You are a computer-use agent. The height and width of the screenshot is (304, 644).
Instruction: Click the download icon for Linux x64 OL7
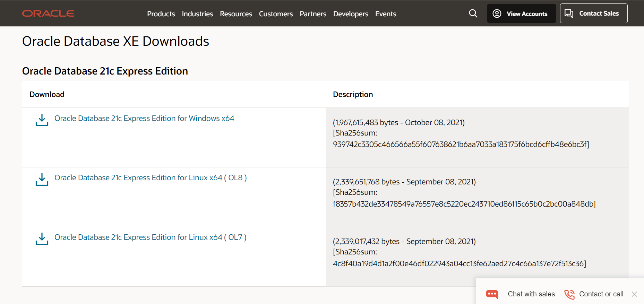coord(42,239)
